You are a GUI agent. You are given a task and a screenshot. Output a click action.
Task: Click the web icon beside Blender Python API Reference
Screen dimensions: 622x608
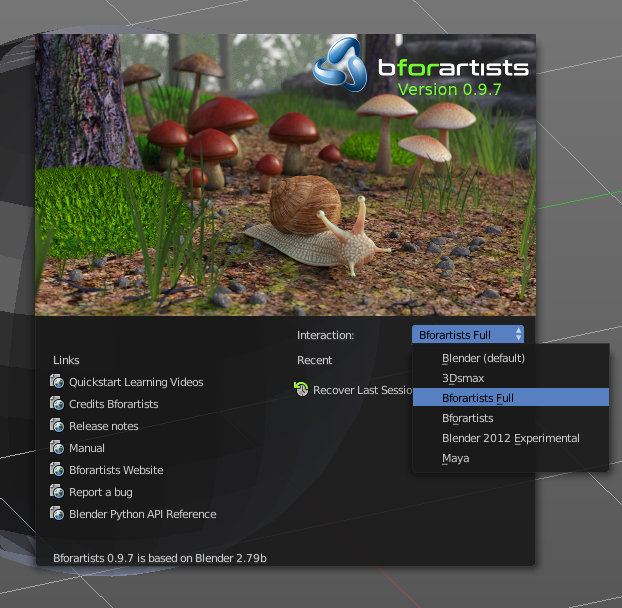click(x=57, y=514)
